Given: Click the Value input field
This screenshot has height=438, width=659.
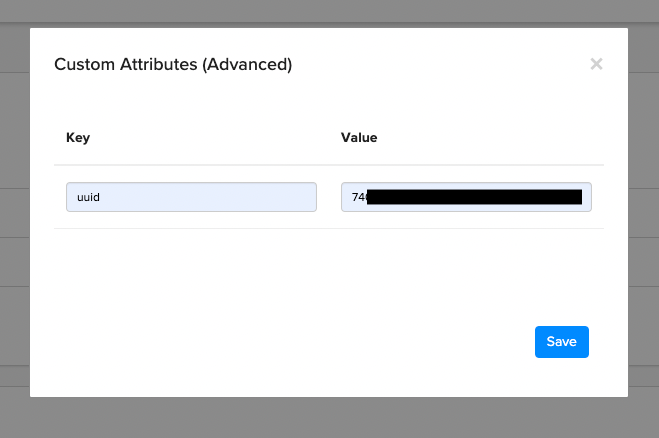Looking at the screenshot, I should point(466,197).
